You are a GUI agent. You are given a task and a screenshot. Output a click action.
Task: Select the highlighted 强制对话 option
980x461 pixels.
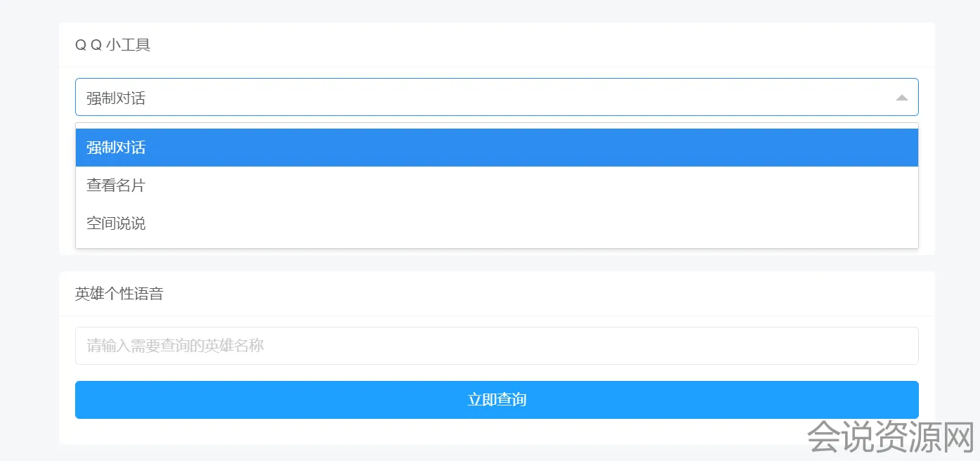[116, 148]
